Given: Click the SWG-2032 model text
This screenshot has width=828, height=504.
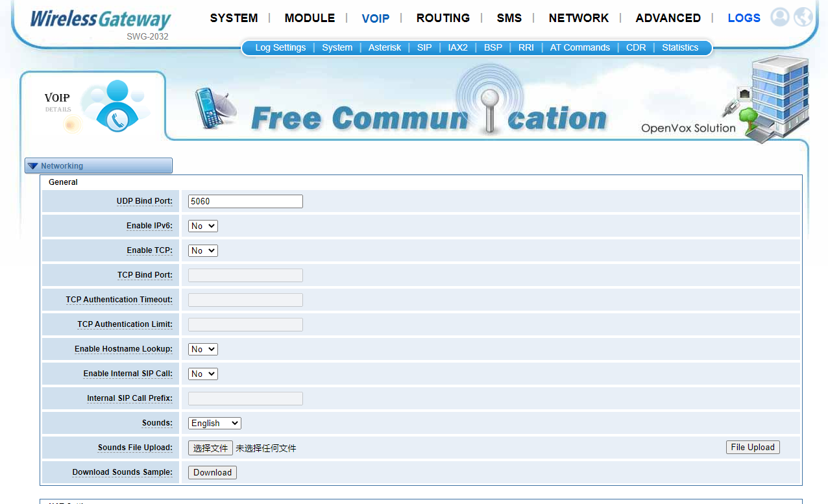Looking at the screenshot, I should pyautogui.click(x=147, y=36).
